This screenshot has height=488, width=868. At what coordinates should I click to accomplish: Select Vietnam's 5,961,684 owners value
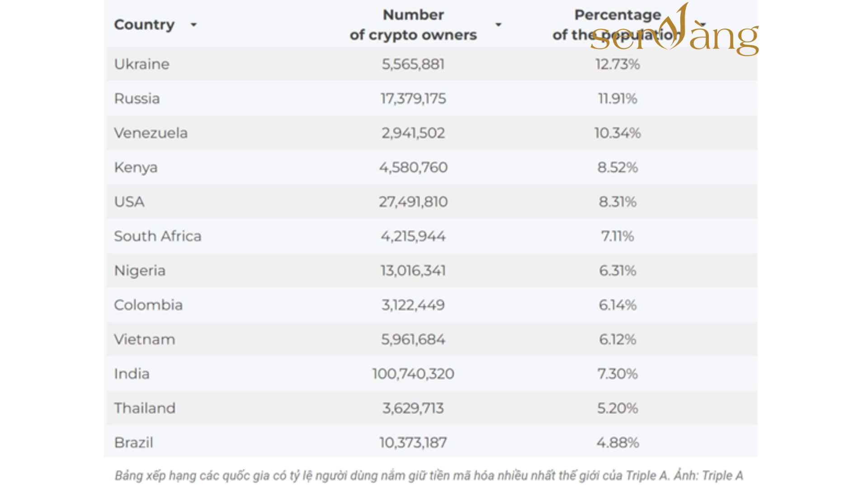413,339
